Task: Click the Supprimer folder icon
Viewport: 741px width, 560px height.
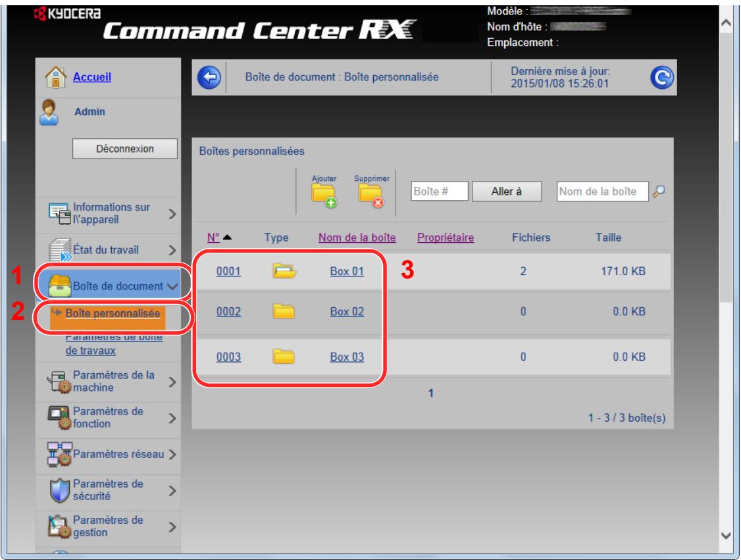Action: pos(371,196)
